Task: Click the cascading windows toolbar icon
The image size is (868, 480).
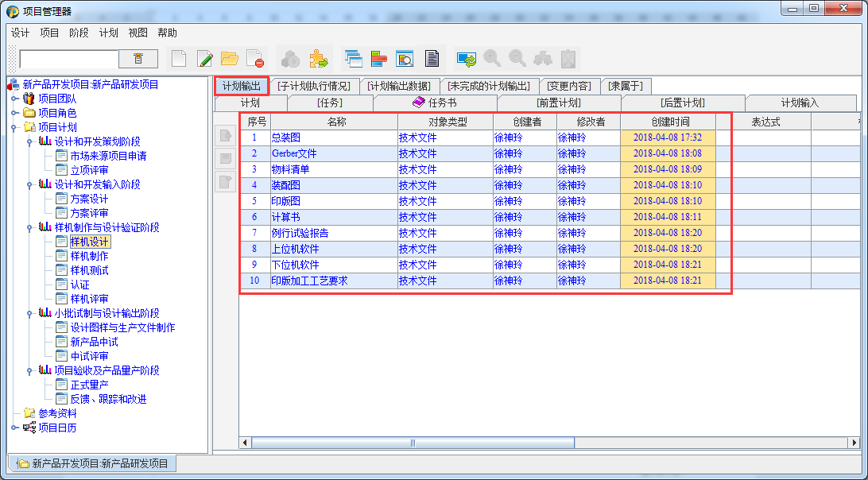Action: tap(353, 58)
